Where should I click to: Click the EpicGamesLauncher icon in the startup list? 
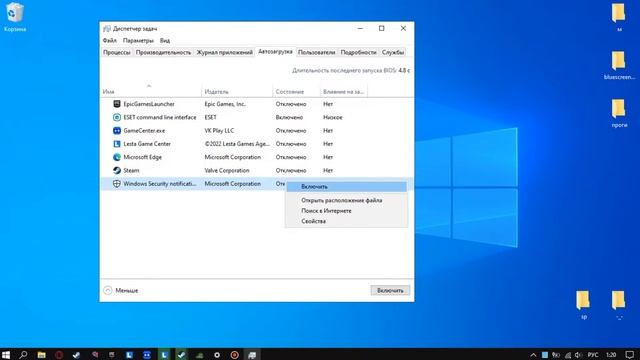pyautogui.click(x=117, y=104)
